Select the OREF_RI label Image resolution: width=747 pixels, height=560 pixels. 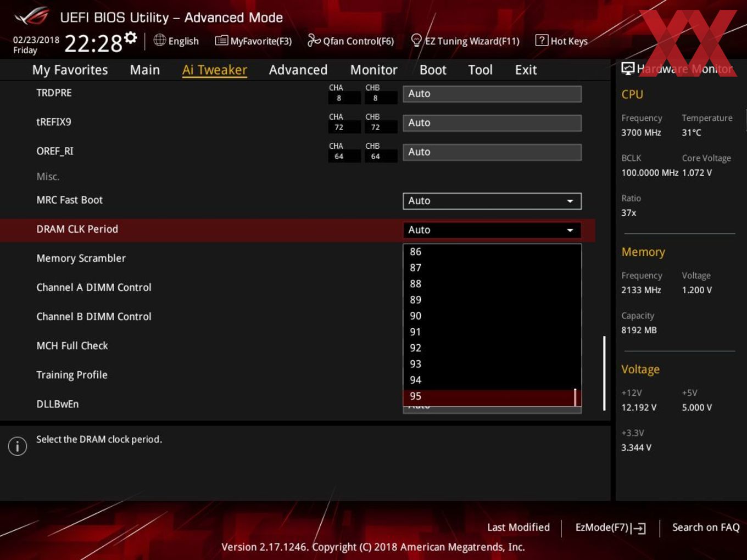(54, 151)
